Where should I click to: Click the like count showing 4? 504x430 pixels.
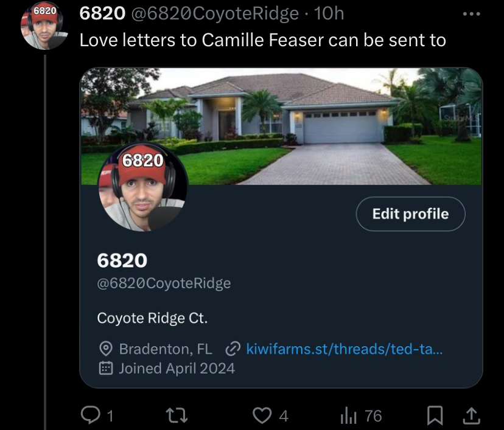click(284, 416)
